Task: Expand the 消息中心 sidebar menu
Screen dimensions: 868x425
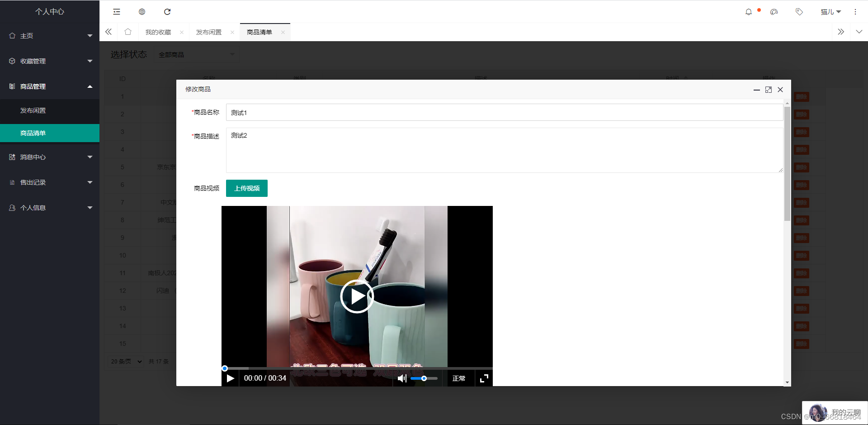Action: click(50, 157)
